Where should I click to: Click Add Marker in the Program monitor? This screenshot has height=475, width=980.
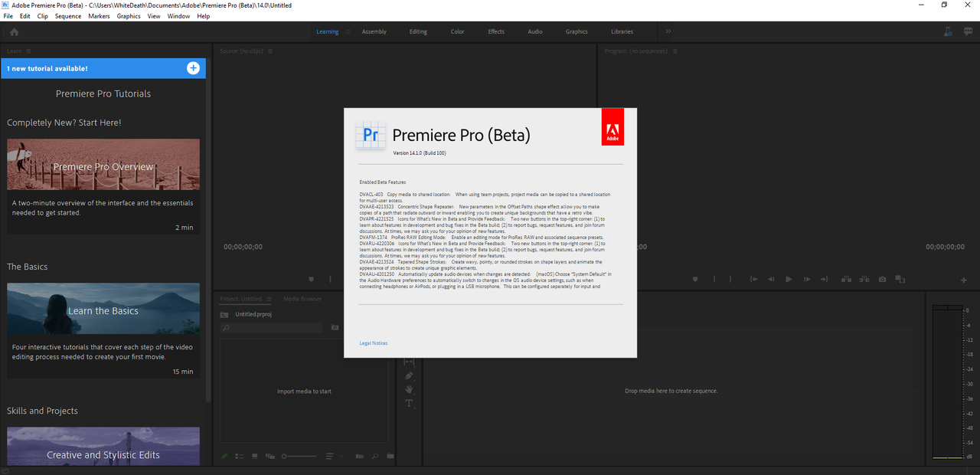coord(695,279)
